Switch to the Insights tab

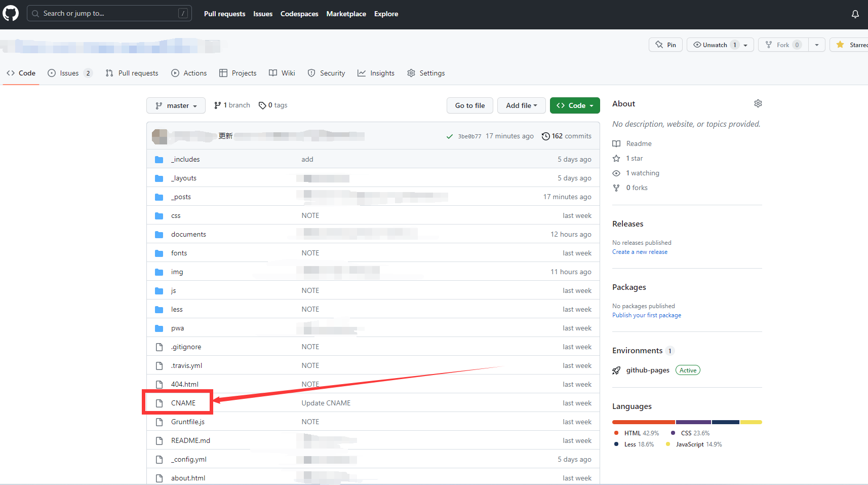[376, 73]
